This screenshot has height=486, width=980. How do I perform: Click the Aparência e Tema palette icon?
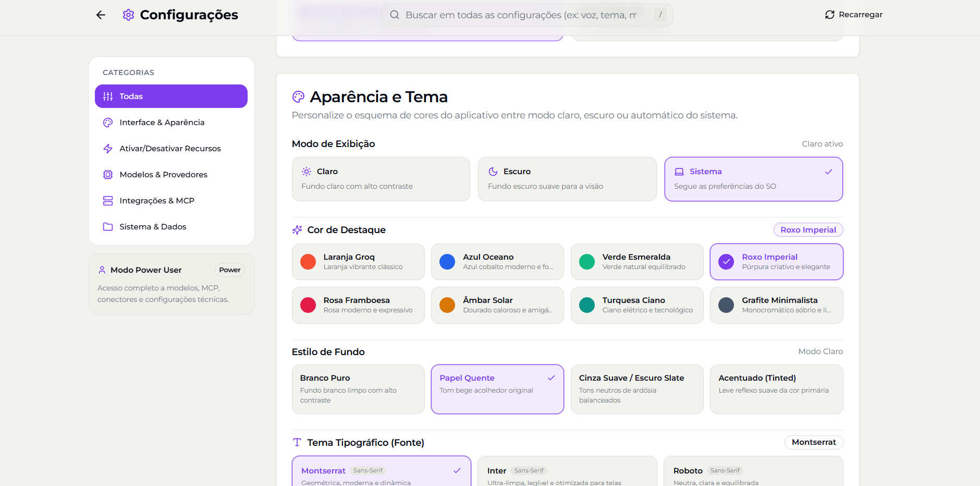tap(298, 96)
